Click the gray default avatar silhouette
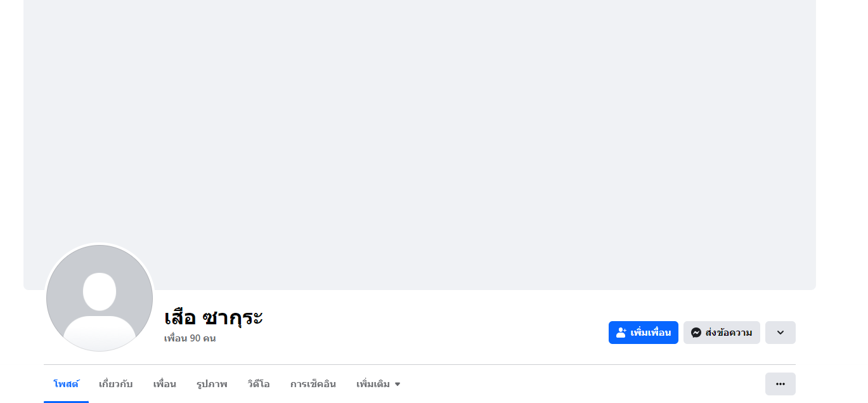This screenshot has width=868, height=403. point(100,298)
